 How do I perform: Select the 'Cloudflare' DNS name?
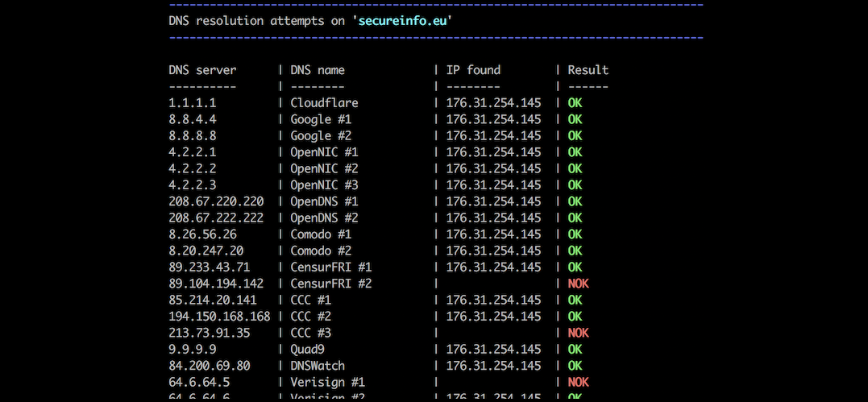tap(325, 103)
